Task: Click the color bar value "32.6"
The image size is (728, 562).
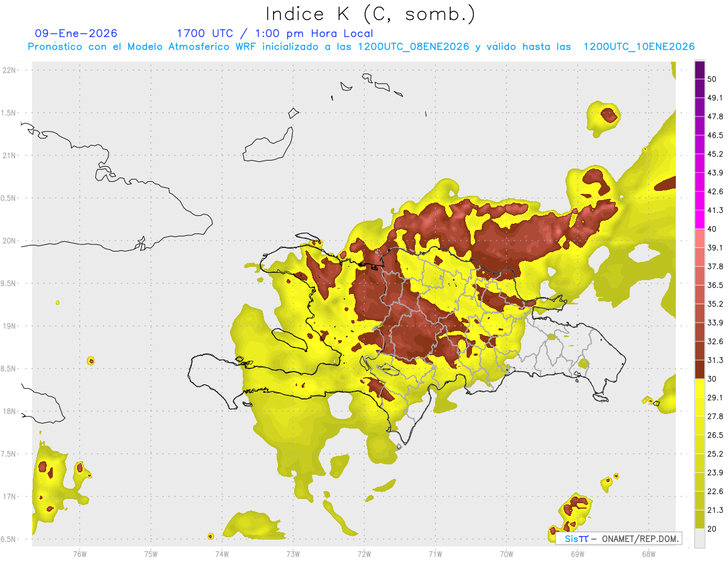Action: coord(715,341)
